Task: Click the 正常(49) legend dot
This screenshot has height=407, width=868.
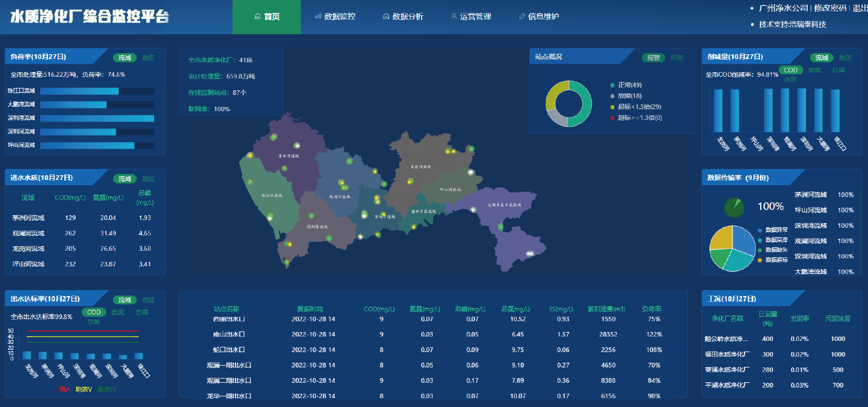Action: point(613,85)
